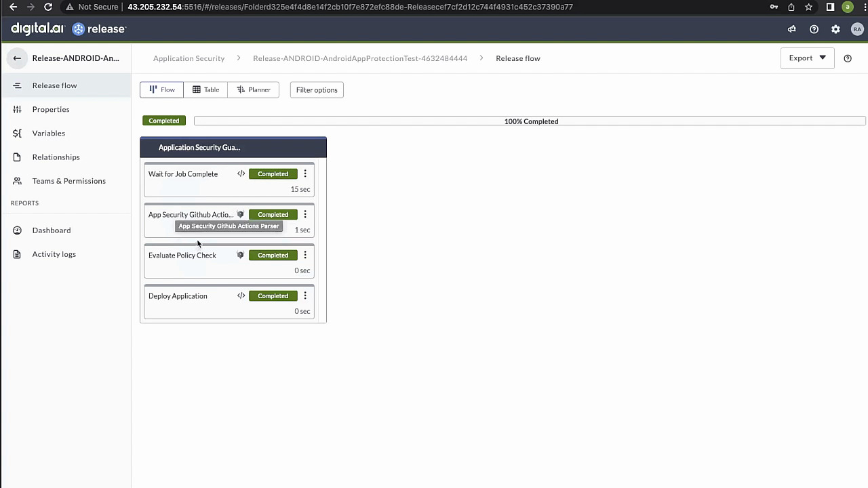Click the digital.ai release logo
The height and width of the screenshot is (488, 868).
coord(68,28)
